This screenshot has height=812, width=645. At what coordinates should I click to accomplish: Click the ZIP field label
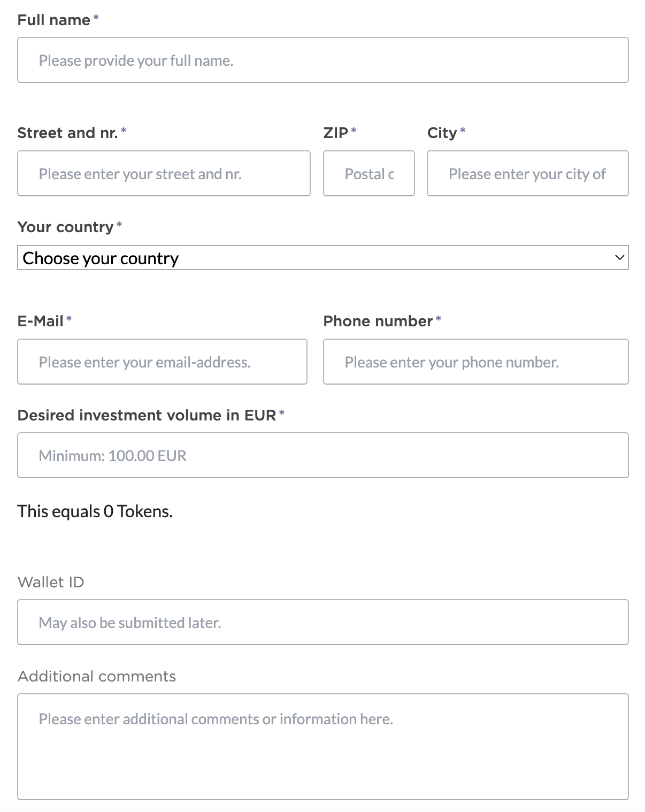(x=336, y=133)
